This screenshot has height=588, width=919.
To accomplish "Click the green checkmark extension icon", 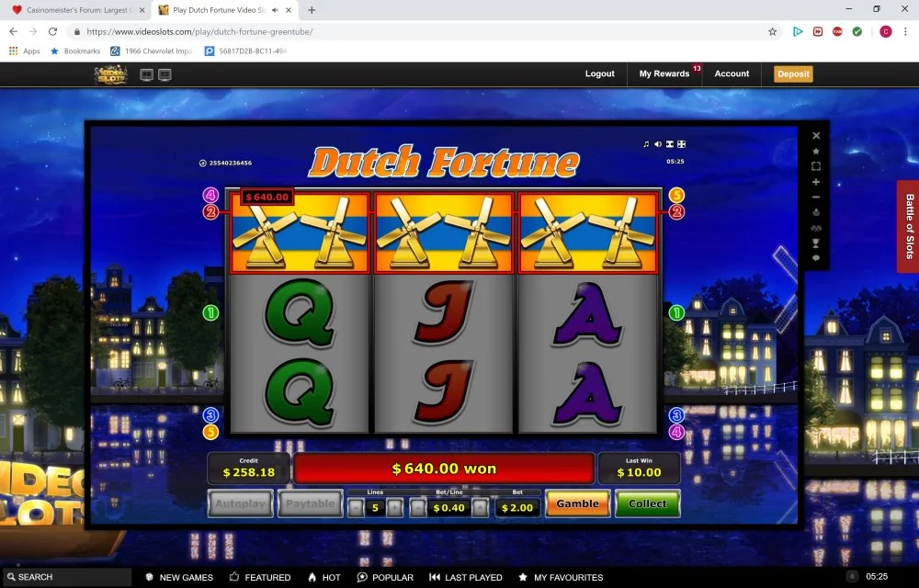I will click(x=857, y=31).
